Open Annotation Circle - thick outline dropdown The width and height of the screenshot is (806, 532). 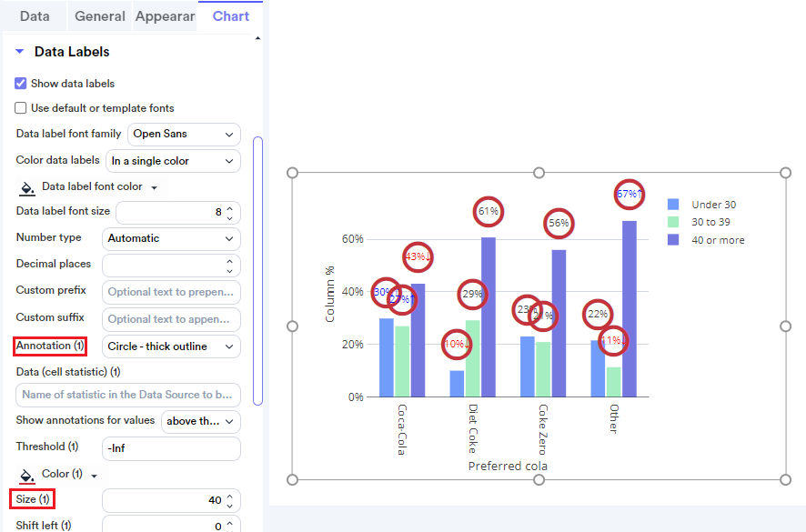pyautogui.click(x=171, y=346)
